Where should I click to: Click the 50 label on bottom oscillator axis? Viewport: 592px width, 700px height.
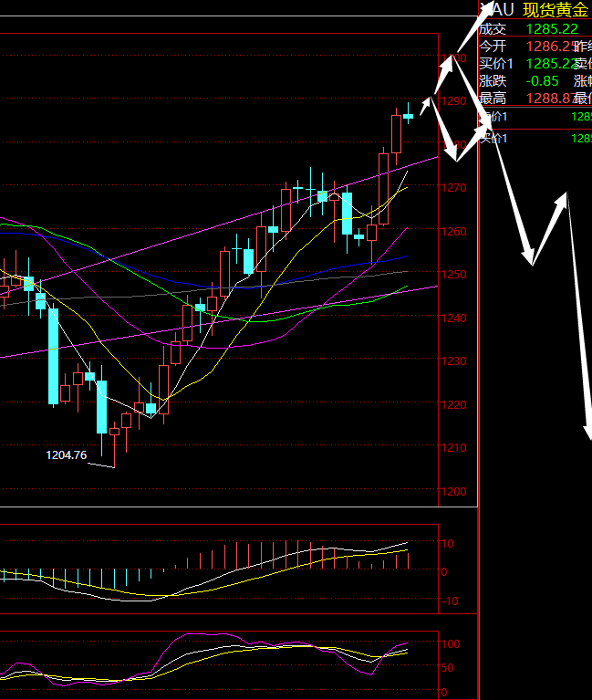click(448, 668)
